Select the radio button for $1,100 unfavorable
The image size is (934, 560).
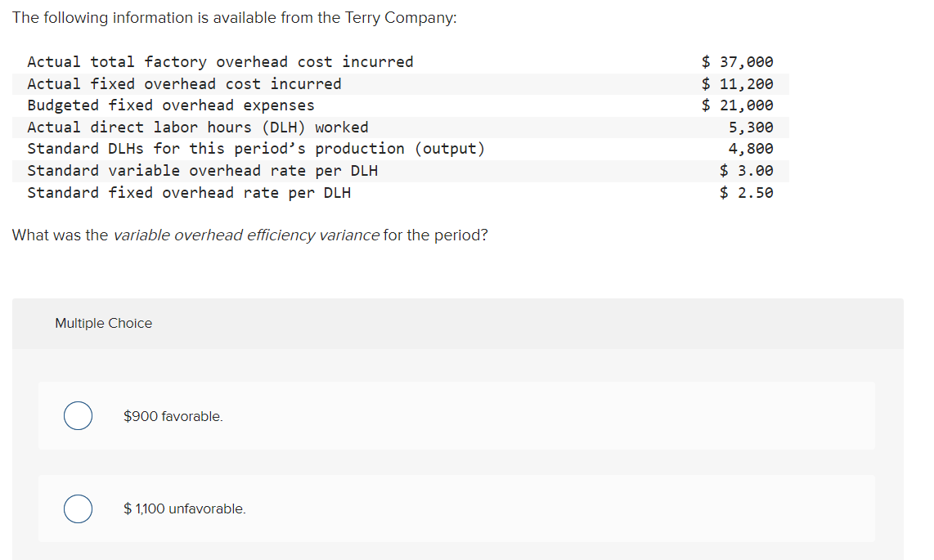(78, 508)
